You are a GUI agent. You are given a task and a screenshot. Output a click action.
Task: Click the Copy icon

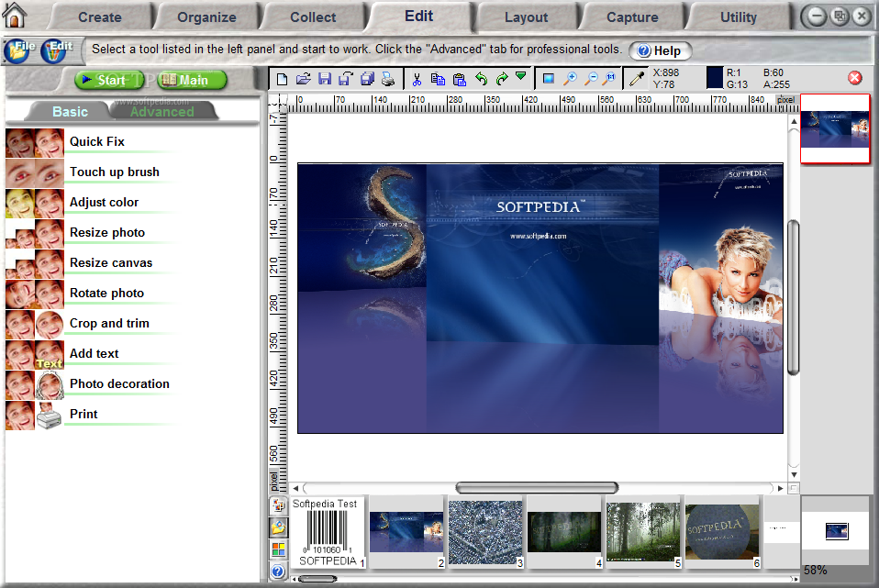[x=438, y=79]
